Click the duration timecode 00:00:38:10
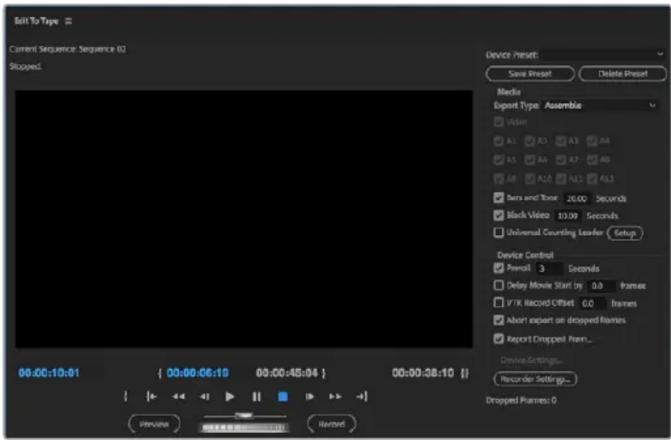Image resolution: width=671 pixels, height=440 pixels. click(x=423, y=373)
